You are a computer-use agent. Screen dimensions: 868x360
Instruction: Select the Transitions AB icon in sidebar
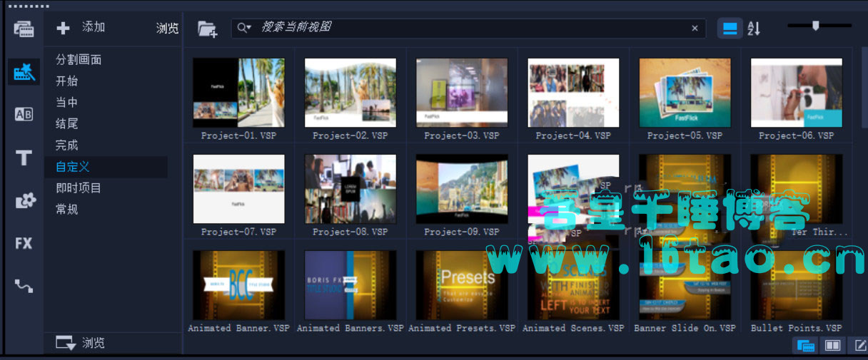point(24,114)
